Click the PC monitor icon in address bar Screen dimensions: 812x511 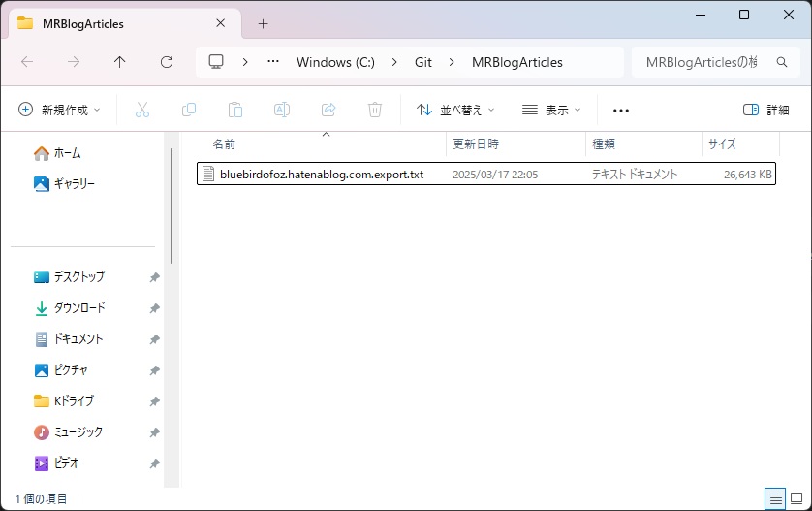[216, 62]
